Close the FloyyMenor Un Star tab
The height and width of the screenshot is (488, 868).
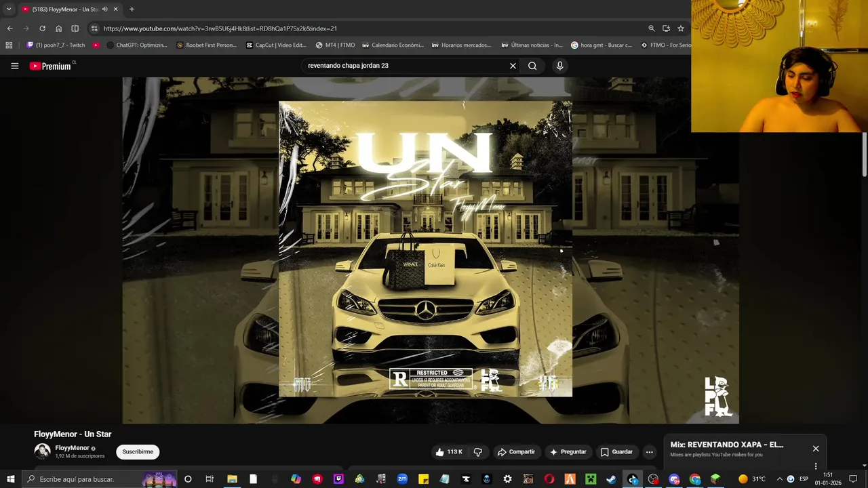point(115,9)
